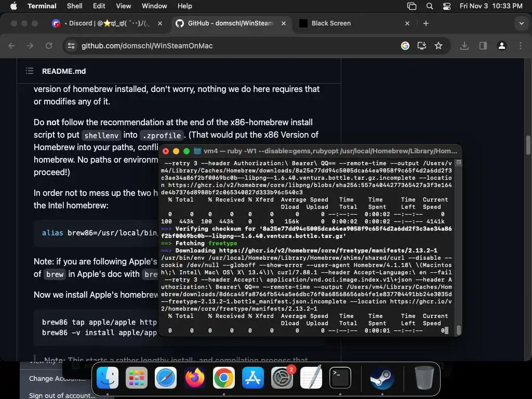Open Chrome profile menu
The image size is (532, 399).
point(502,46)
